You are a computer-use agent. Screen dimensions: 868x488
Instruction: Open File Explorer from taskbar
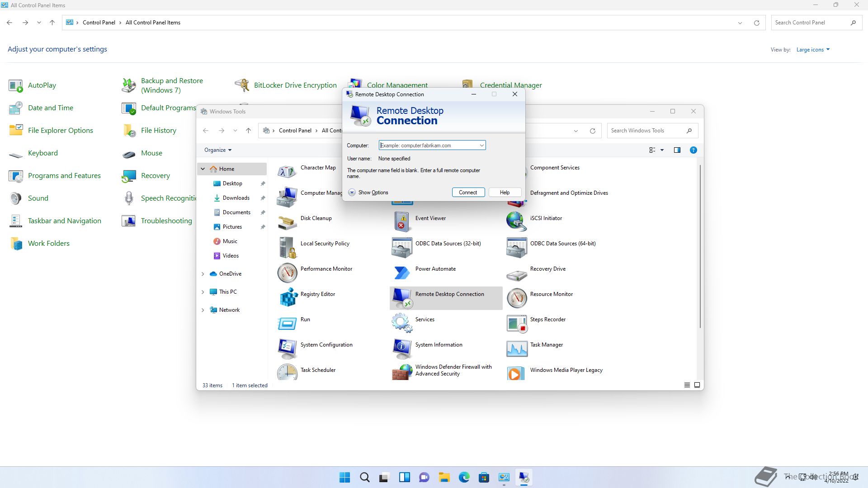[444, 477]
